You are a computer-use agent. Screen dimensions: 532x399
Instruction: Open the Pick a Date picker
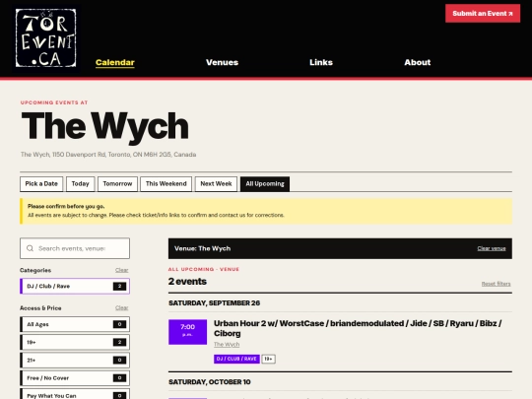point(41,184)
